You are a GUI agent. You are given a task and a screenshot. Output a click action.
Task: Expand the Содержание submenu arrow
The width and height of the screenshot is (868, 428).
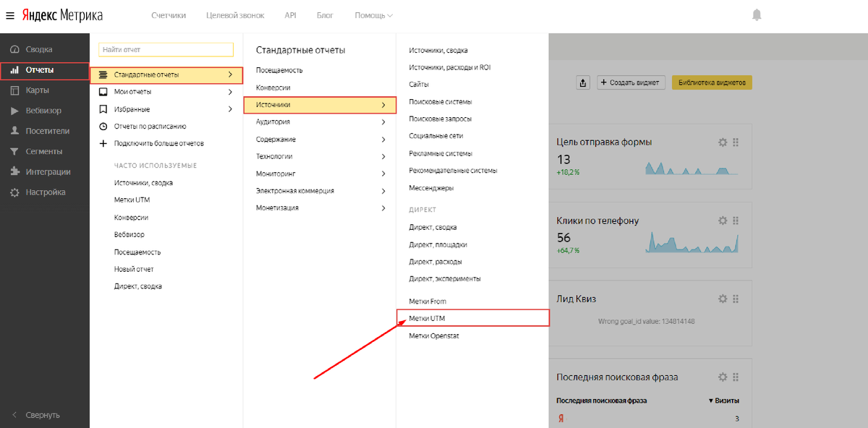coord(383,140)
